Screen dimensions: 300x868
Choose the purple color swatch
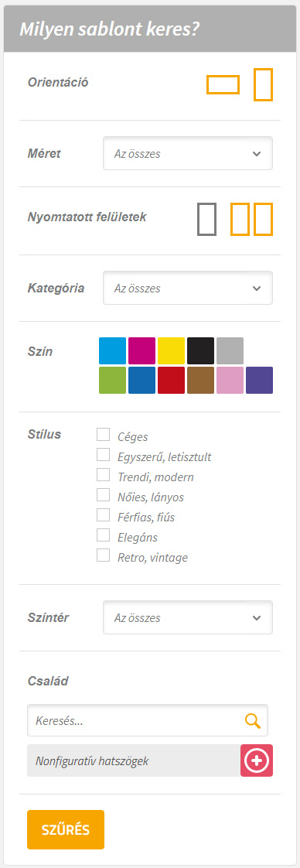point(259,380)
